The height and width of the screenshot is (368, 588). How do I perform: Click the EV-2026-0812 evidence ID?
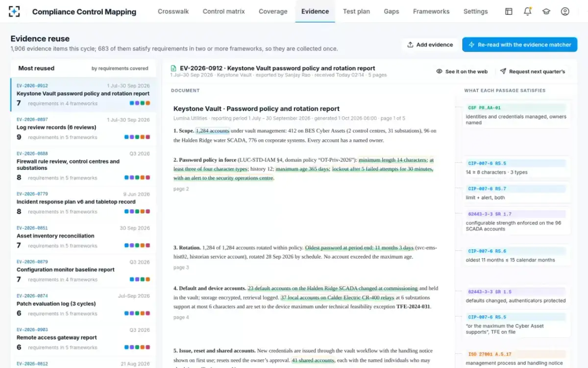(32, 364)
